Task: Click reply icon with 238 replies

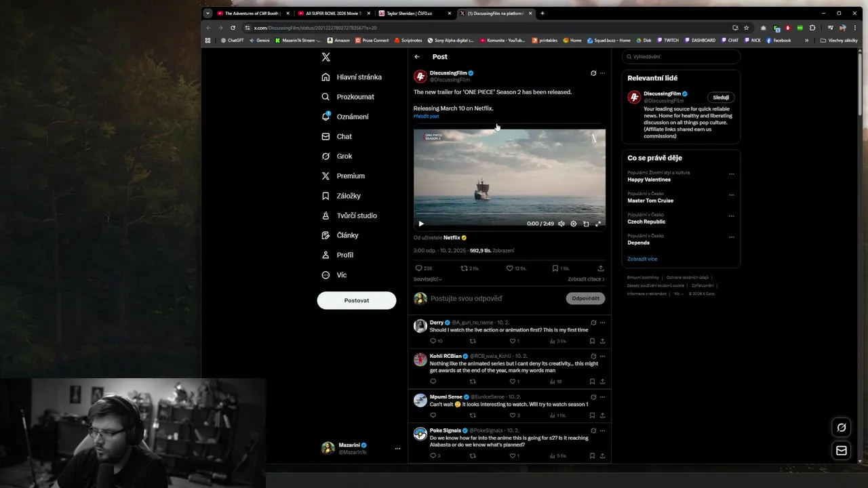Action: (423, 268)
